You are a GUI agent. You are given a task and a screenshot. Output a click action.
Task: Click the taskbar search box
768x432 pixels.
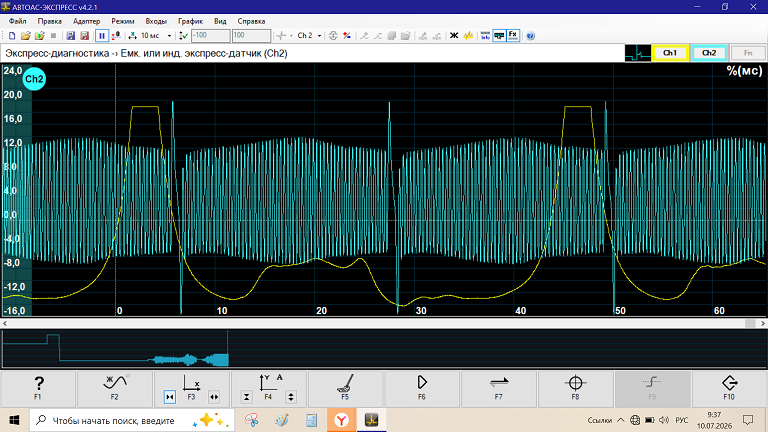[x=132, y=420]
